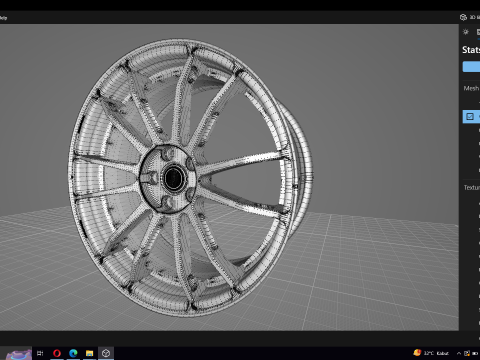Toggle the checked highlighted Mesh data checkbox
Image resolution: width=480 pixels, height=360 pixels.
coord(470,116)
